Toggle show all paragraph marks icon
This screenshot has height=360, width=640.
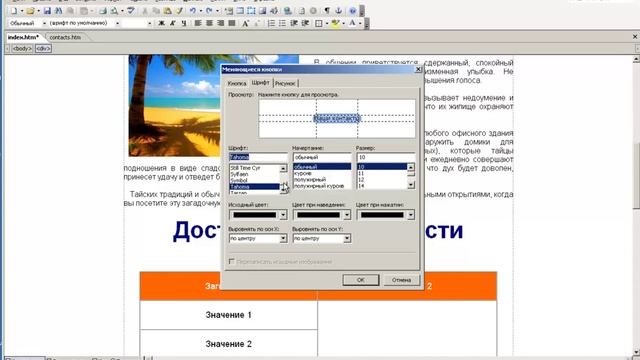click(x=327, y=11)
